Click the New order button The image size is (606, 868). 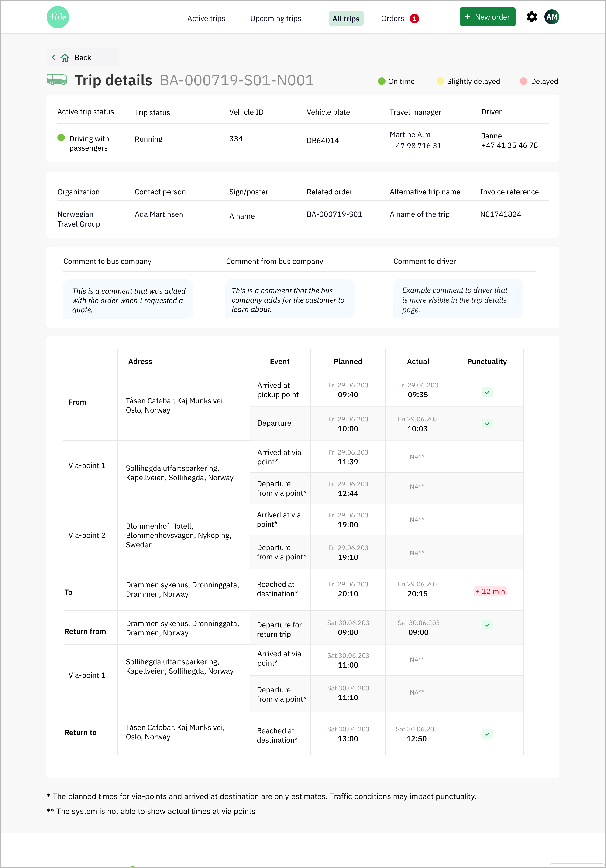487,17
